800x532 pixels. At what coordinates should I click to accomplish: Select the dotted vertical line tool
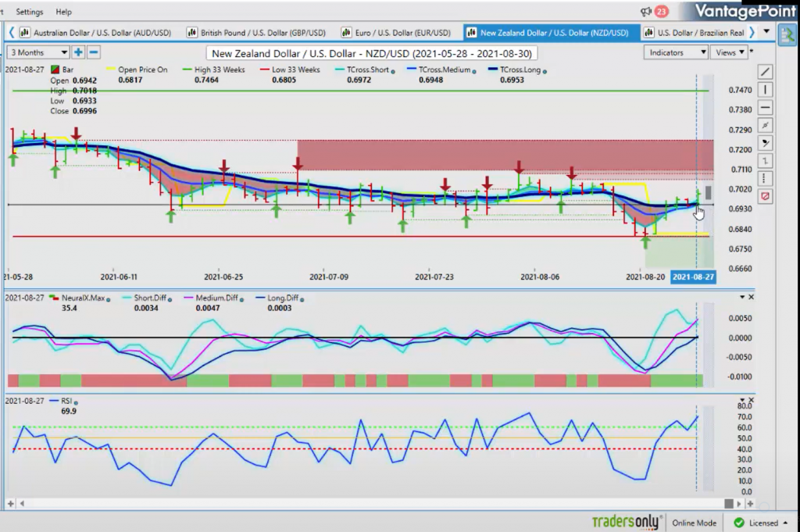pyautogui.click(x=765, y=179)
